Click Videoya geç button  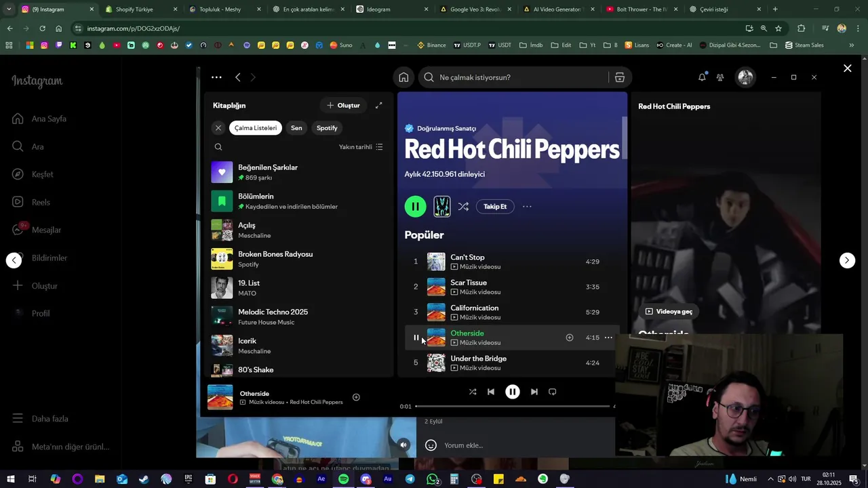click(669, 312)
